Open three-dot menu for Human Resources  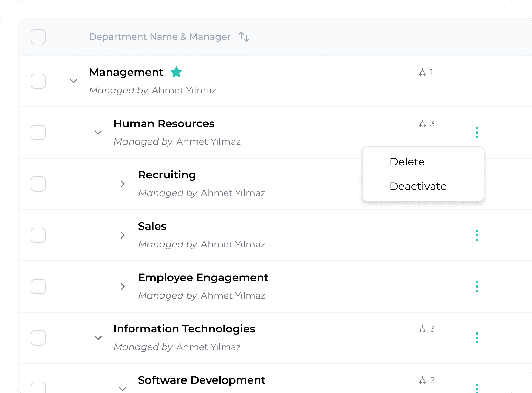click(477, 133)
